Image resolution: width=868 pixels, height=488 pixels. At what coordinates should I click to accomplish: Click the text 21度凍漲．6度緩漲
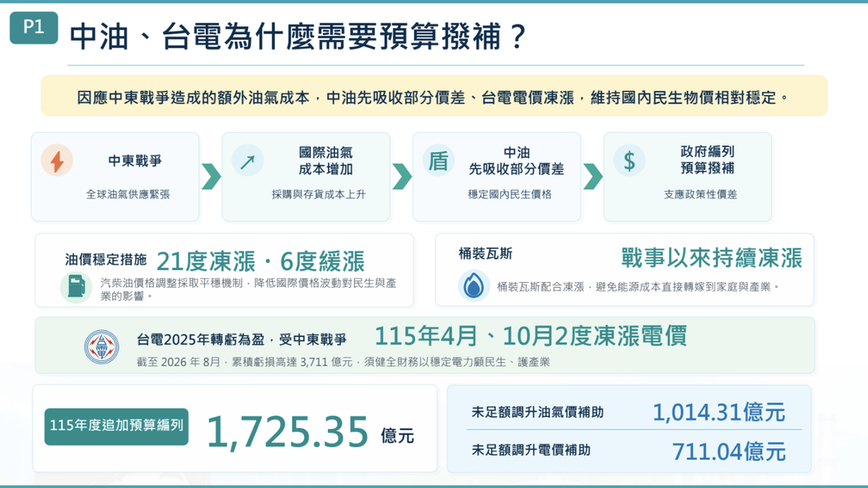(261, 261)
